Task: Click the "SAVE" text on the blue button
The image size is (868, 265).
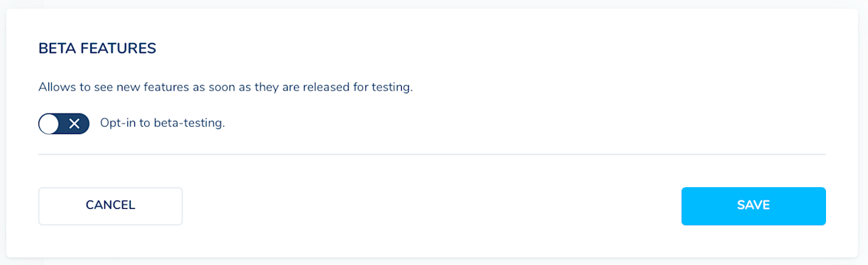Action: 753,205
